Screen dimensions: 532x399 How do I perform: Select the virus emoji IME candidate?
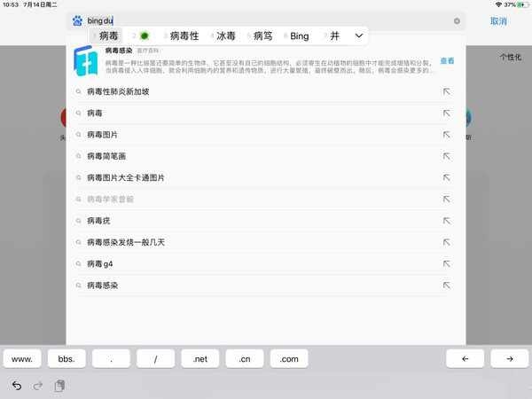tap(145, 36)
